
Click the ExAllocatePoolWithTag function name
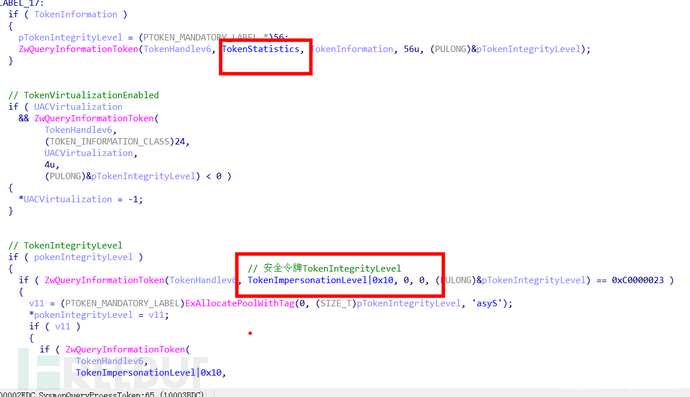coord(240,303)
